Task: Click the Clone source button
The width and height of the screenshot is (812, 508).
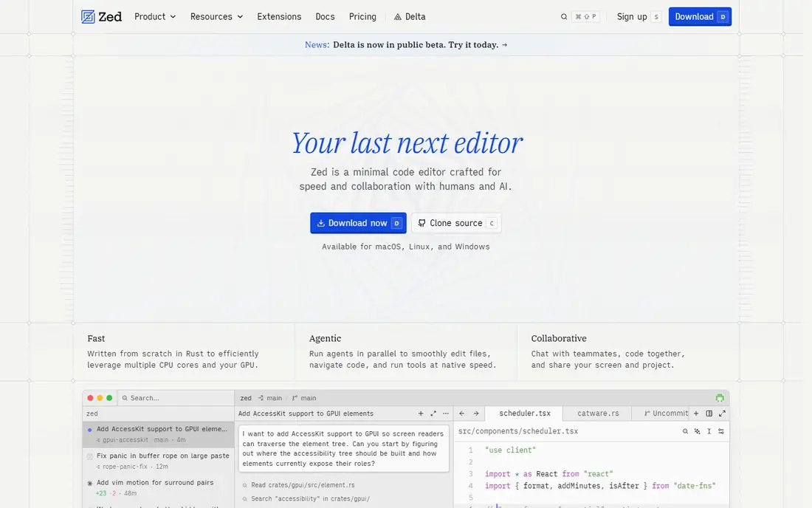Action: pyautogui.click(x=456, y=223)
